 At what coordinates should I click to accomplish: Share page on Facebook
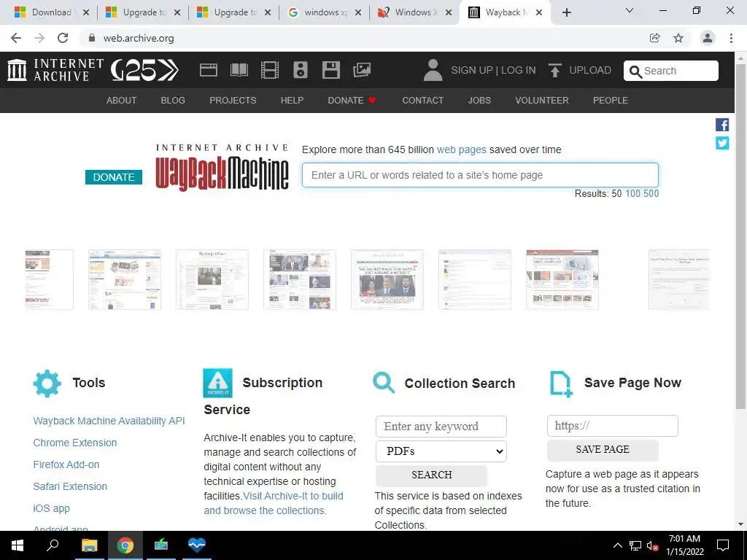(x=721, y=125)
